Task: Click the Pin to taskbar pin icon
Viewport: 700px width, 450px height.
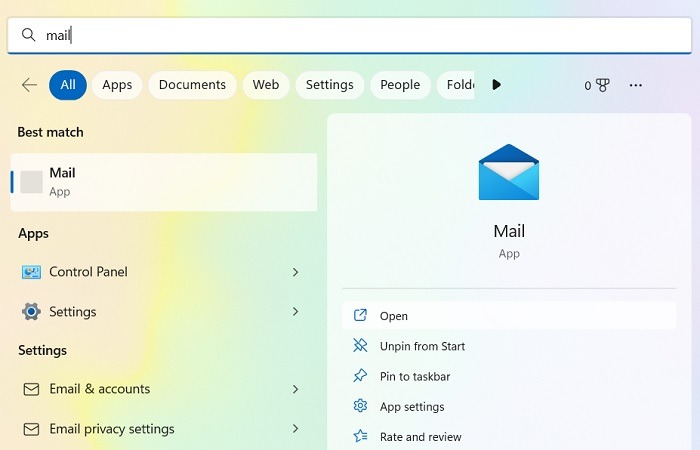Action: point(360,376)
